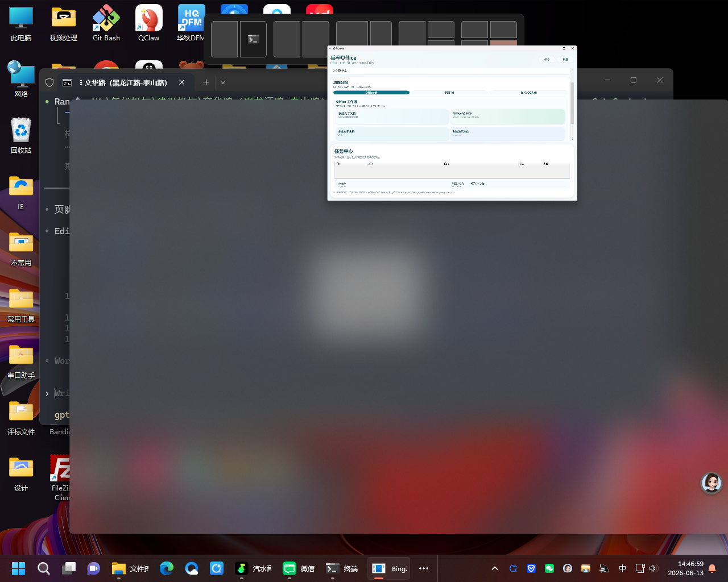
Task: Launch Microsoft Edge from the taskbar
Action: tap(167, 568)
